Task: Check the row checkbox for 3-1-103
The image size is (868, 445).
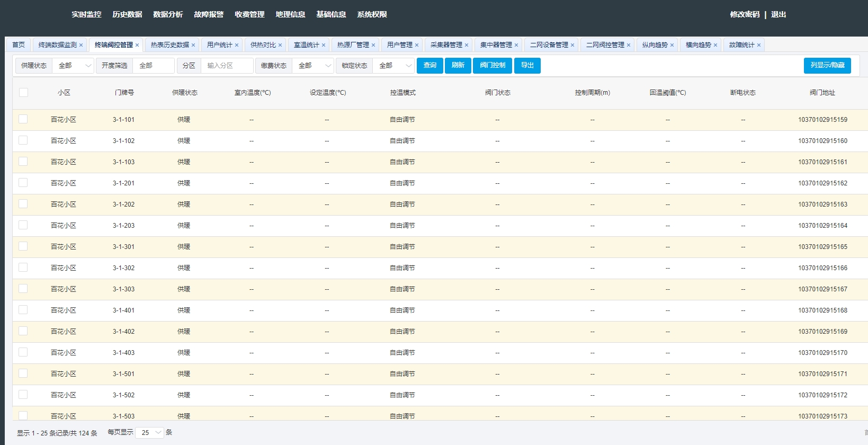Action: click(x=23, y=162)
